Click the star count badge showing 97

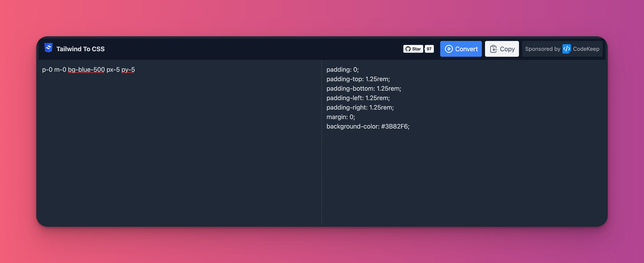(x=429, y=49)
